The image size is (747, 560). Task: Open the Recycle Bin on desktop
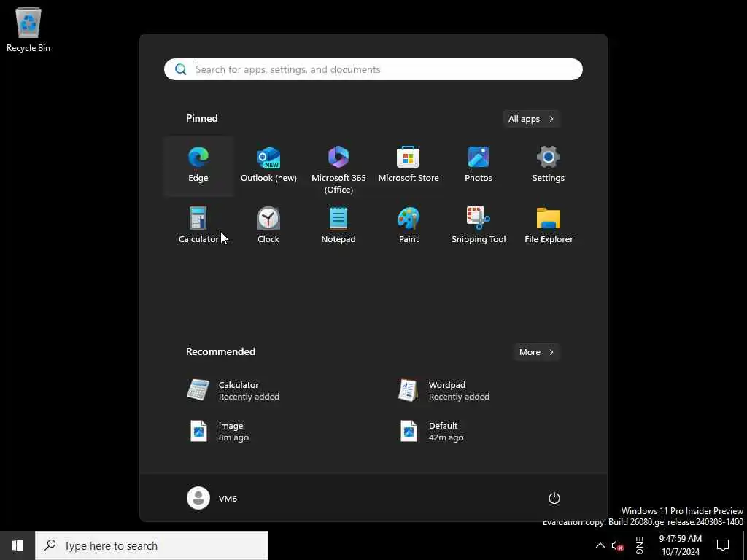tap(28, 29)
